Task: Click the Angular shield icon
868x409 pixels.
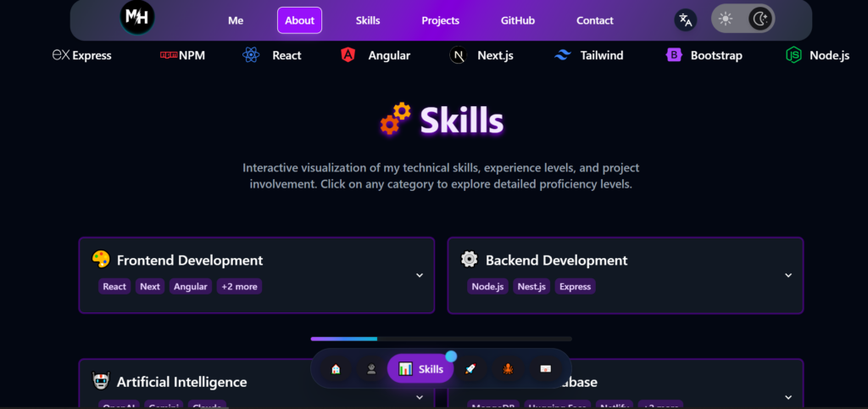Action: (x=348, y=55)
